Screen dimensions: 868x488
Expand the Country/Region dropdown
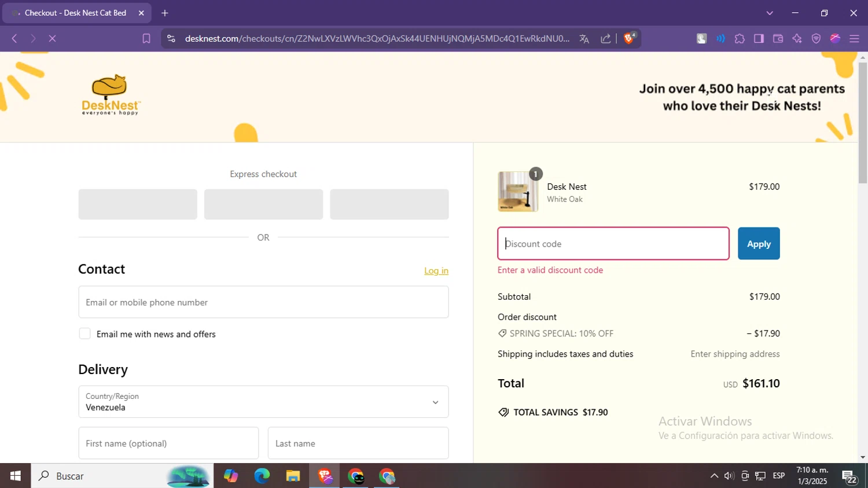(x=263, y=402)
